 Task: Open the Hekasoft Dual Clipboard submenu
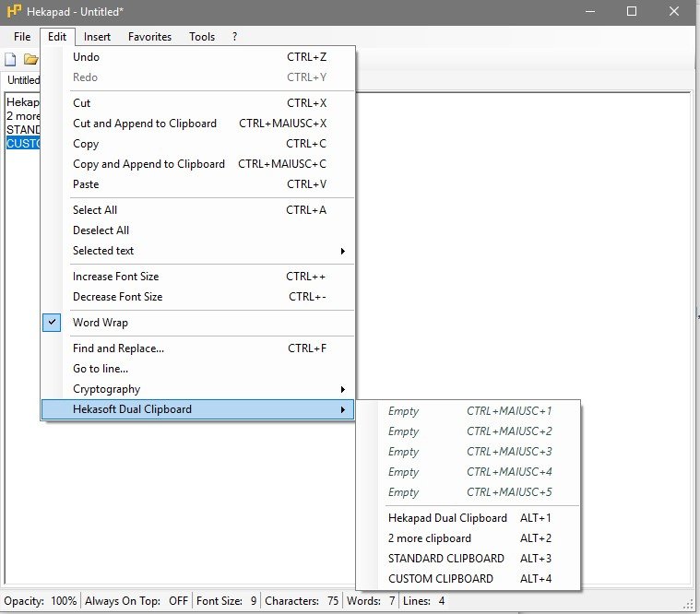(x=198, y=409)
